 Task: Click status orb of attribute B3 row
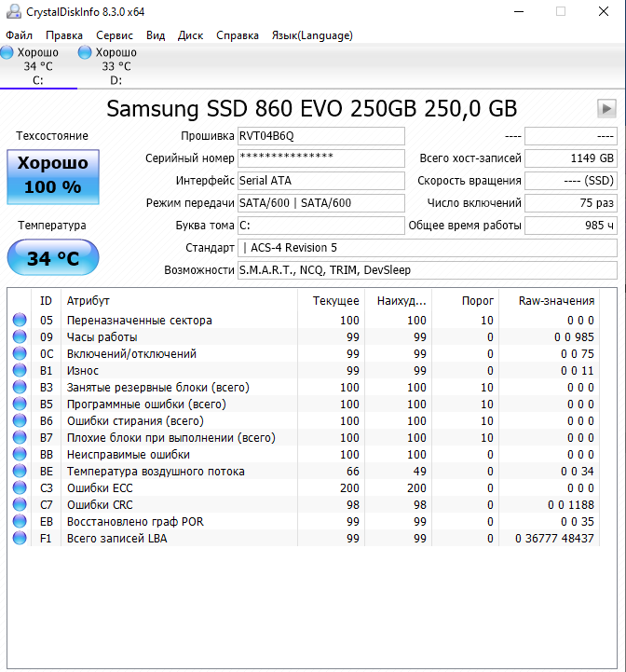pos(20,387)
